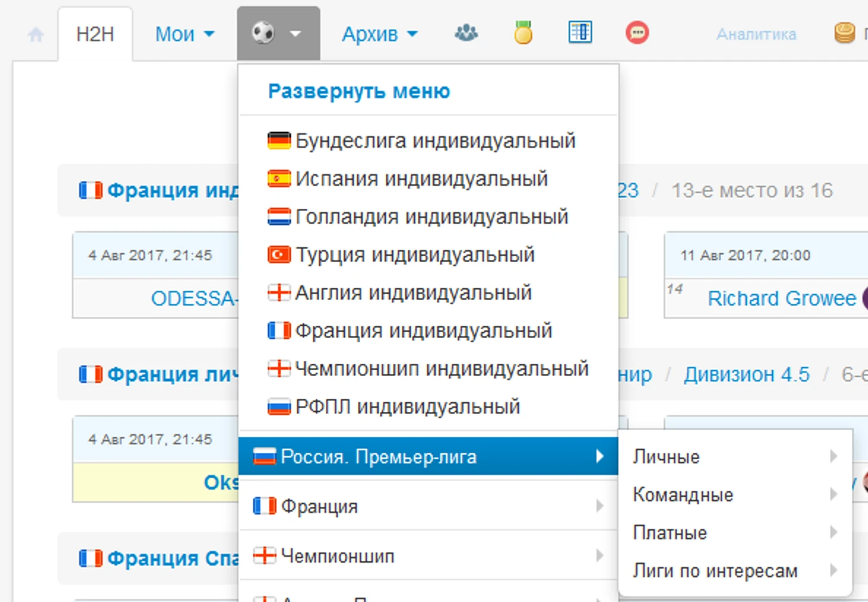Open the H2H tab
The width and height of the screenshot is (868, 602).
[x=95, y=34]
